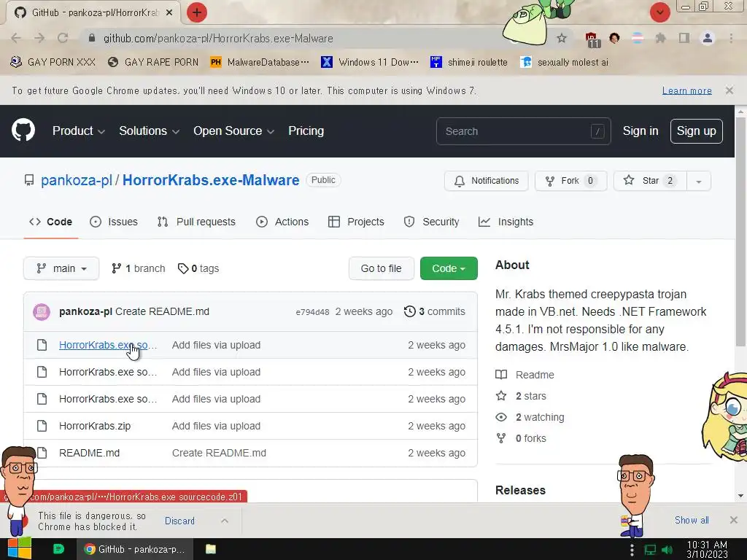Star the repository
This screenshot has width=747, height=560.
pyautogui.click(x=650, y=181)
